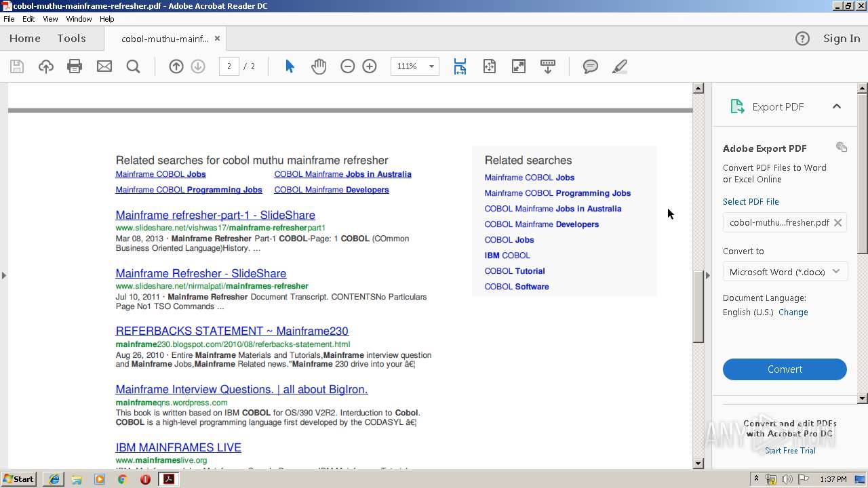This screenshot has height=488, width=868.
Task: Close the cobol-muthu-mainf... document tab
Action: point(217,39)
